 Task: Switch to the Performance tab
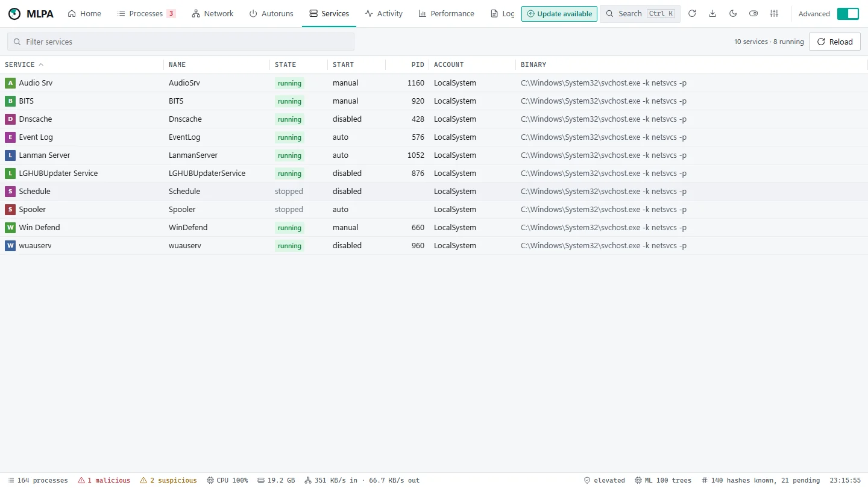[x=447, y=14]
